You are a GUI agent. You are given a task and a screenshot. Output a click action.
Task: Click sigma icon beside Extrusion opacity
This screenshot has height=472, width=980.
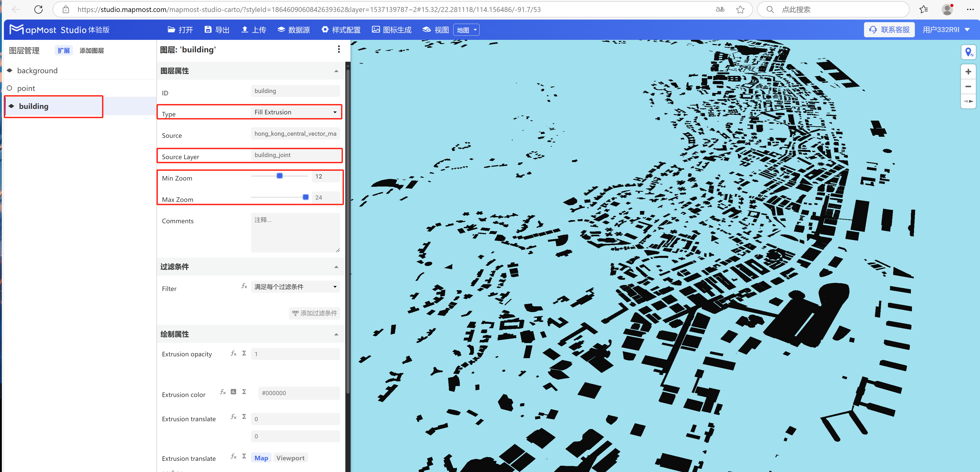(244, 353)
